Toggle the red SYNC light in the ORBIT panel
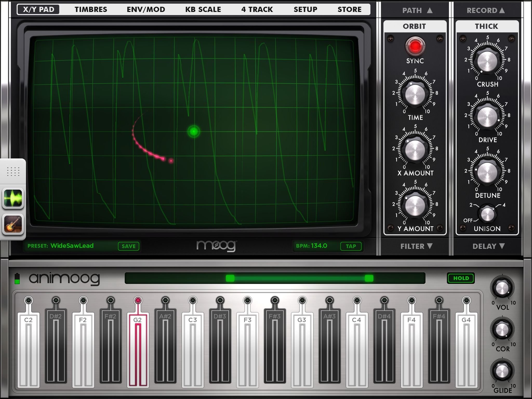532x399 pixels. pyautogui.click(x=415, y=47)
